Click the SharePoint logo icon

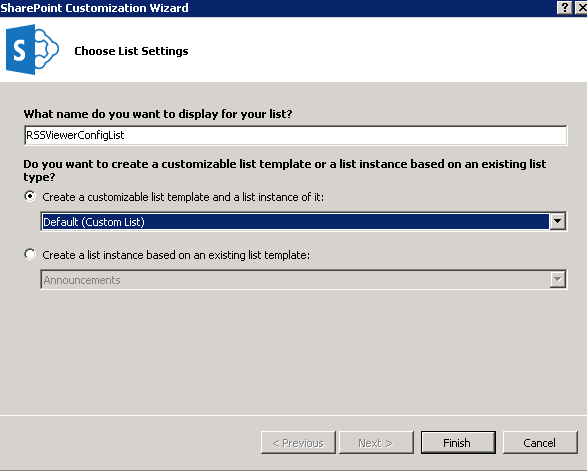32,49
